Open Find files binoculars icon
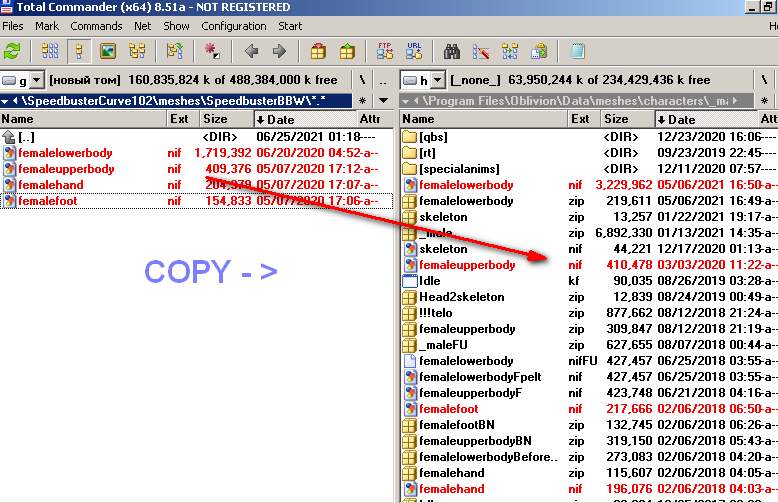Viewport: 778px width, 503px height. (x=452, y=51)
